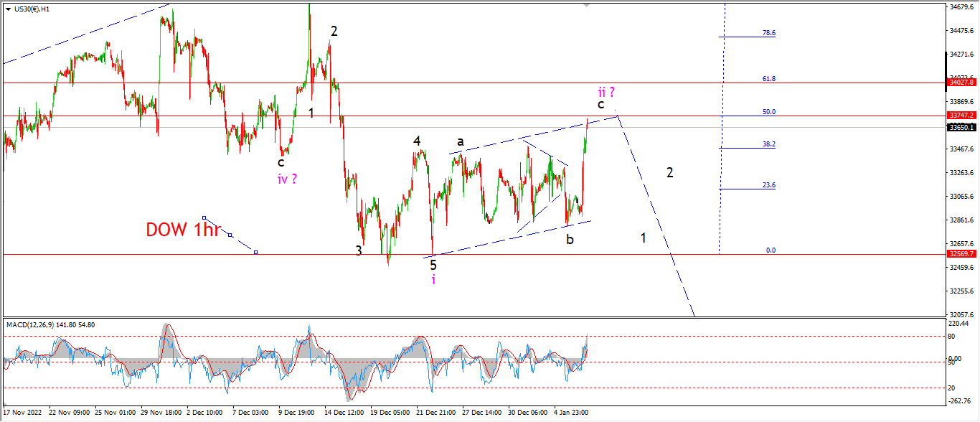Click the red 33747.2 price tag
The height and width of the screenshot is (422, 980).
(960, 116)
